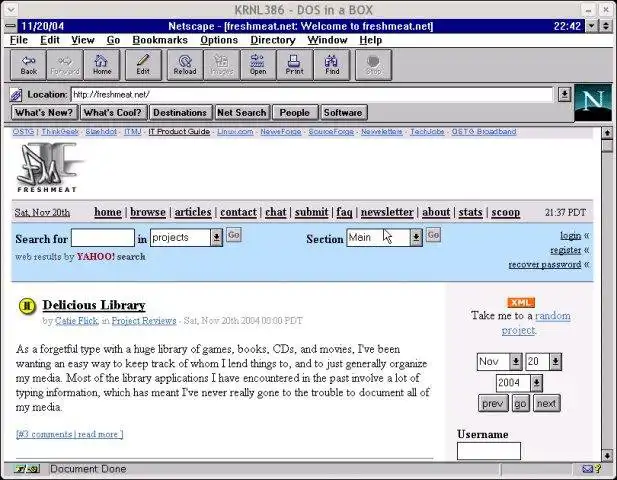The width and height of the screenshot is (617, 480).
Task: Click the Images toolbar button
Action: point(222,65)
